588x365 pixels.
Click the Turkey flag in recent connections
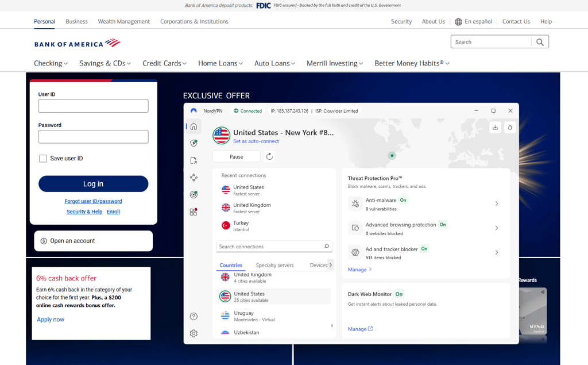[226, 225]
